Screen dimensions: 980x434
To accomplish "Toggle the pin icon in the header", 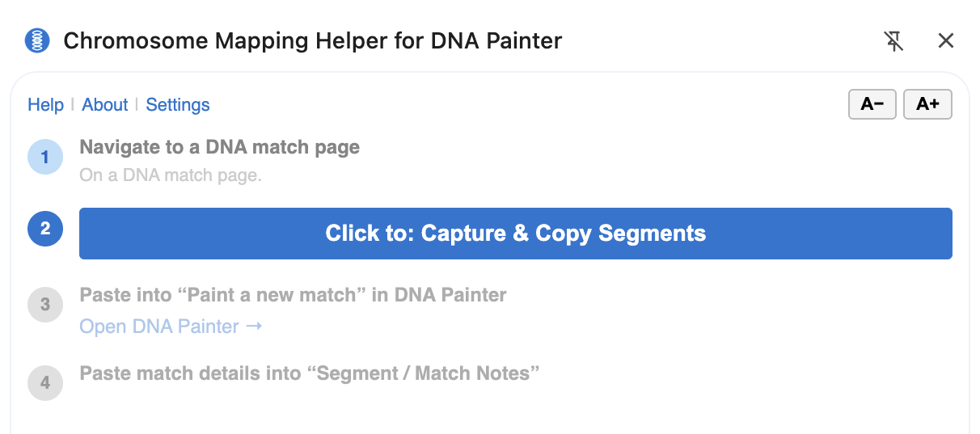I will tap(893, 40).
